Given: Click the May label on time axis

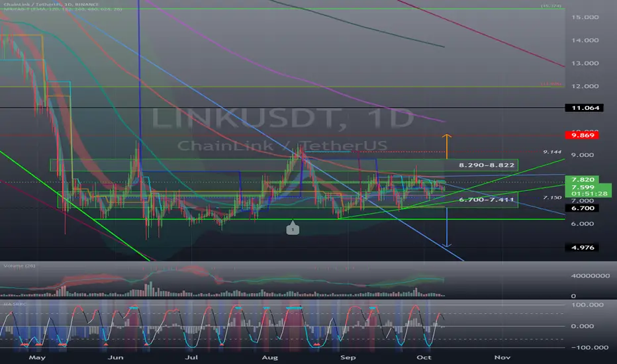Looking at the screenshot, I should click(x=37, y=357).
